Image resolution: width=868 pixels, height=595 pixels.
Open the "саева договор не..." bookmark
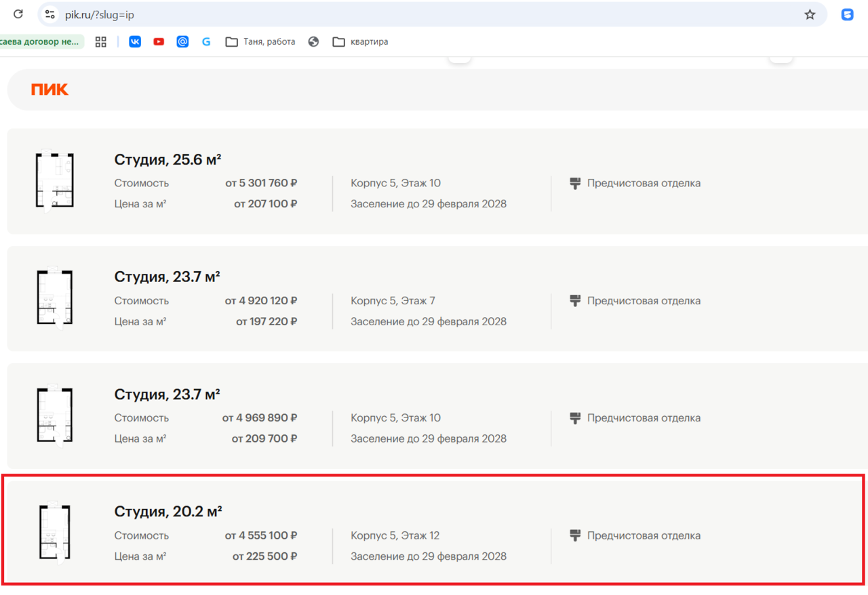point(41,42)
